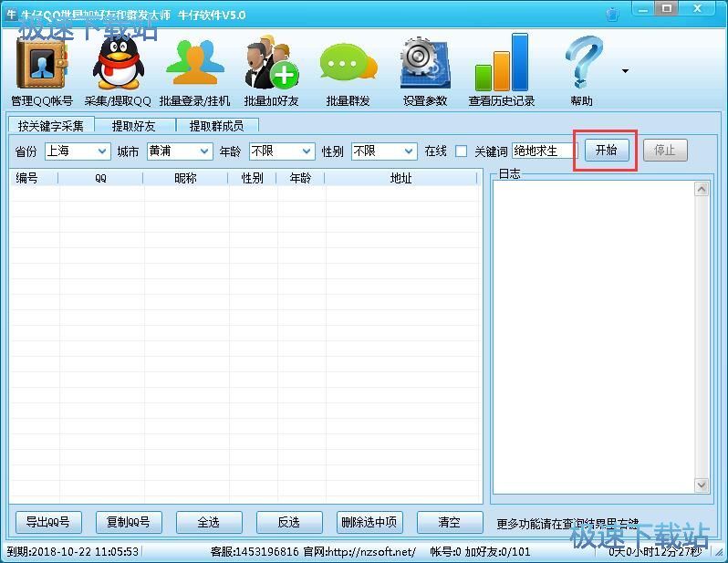Switch to the 提取好友 tab
This screenshot has height=563, width=728.
pyautogui.click(x=134, y=125)
